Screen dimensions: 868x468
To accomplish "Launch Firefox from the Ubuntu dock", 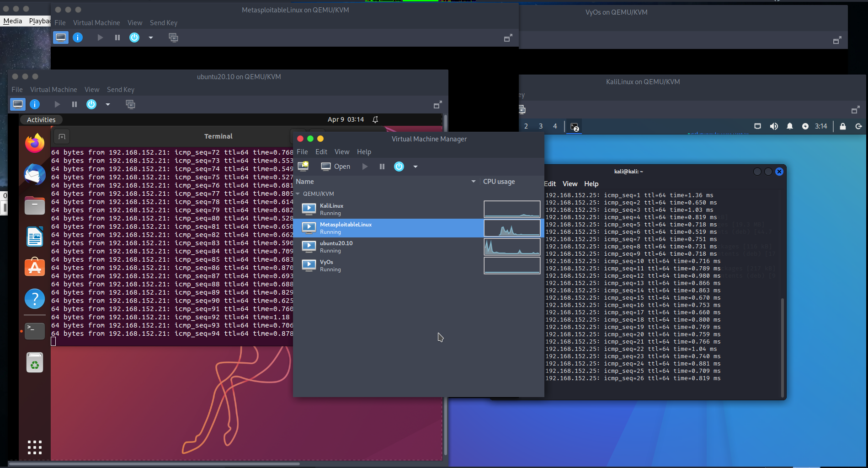I will (x=35, y=143).
